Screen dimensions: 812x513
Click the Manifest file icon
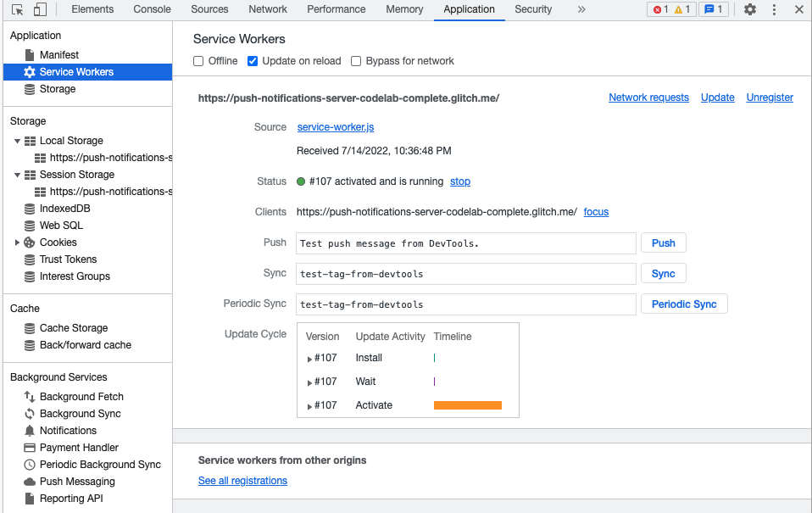[x=30, y=55]
